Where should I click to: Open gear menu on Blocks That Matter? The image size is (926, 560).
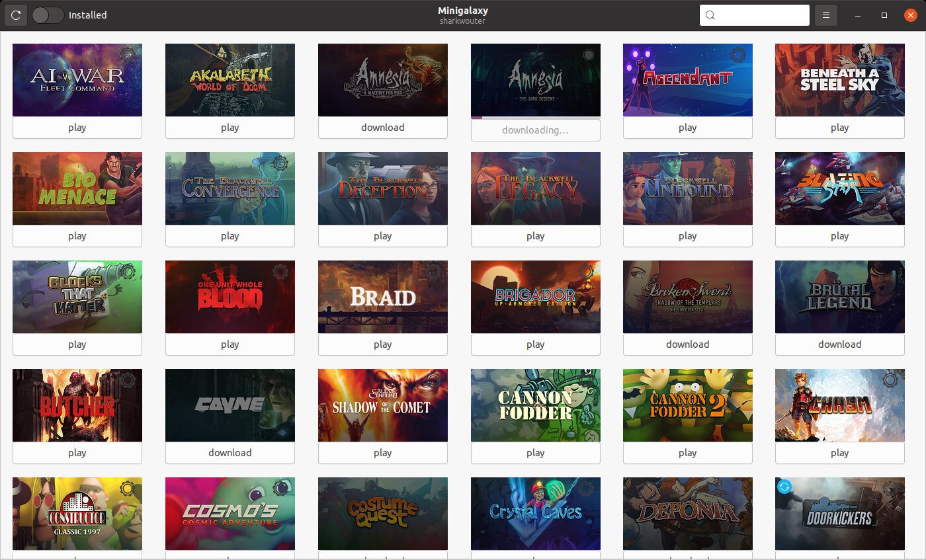(128, 272)
